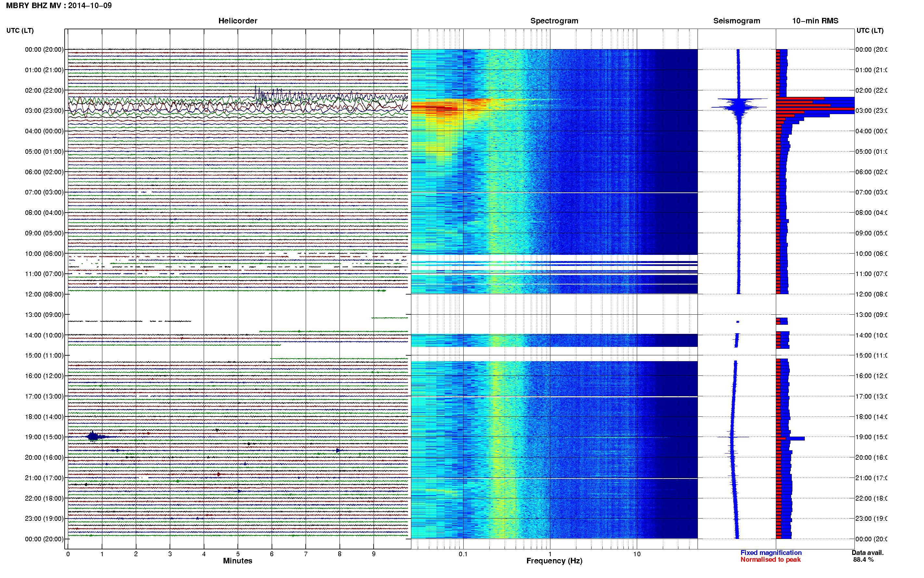Click the '15:00 (11:00)' time label

[44, 356]
